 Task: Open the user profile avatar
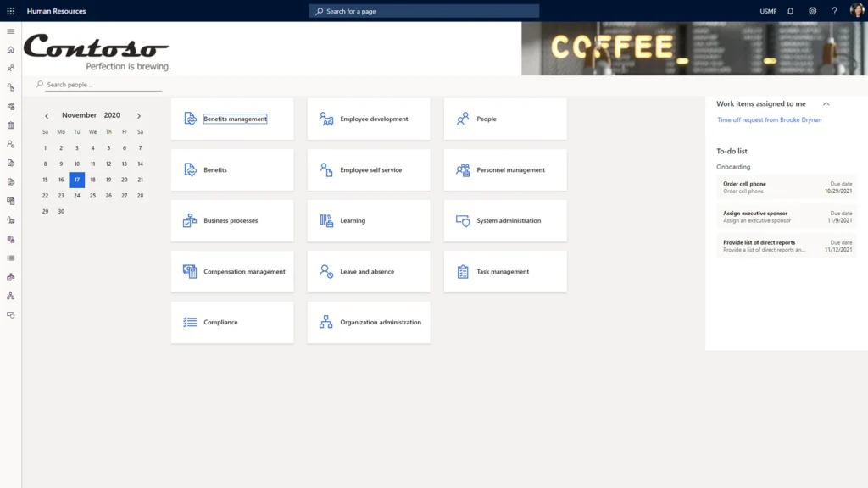[x=856, y=11]
